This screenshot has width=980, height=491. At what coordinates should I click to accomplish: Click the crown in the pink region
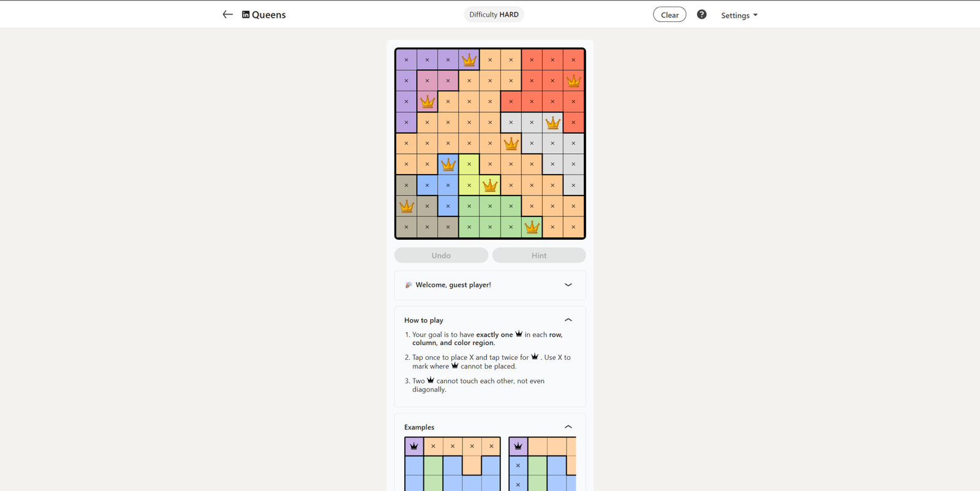[x=428, y=102]
